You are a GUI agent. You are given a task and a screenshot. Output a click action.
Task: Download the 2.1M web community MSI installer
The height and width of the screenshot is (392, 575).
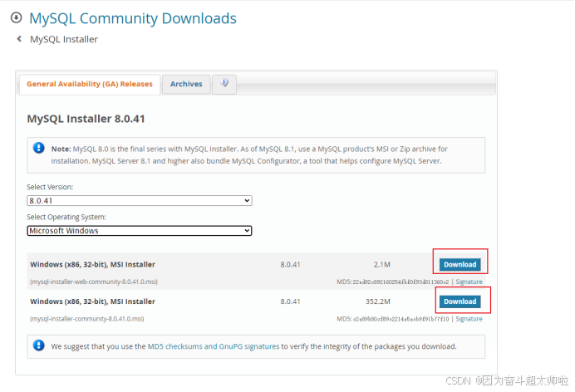[x=460, y=264]
